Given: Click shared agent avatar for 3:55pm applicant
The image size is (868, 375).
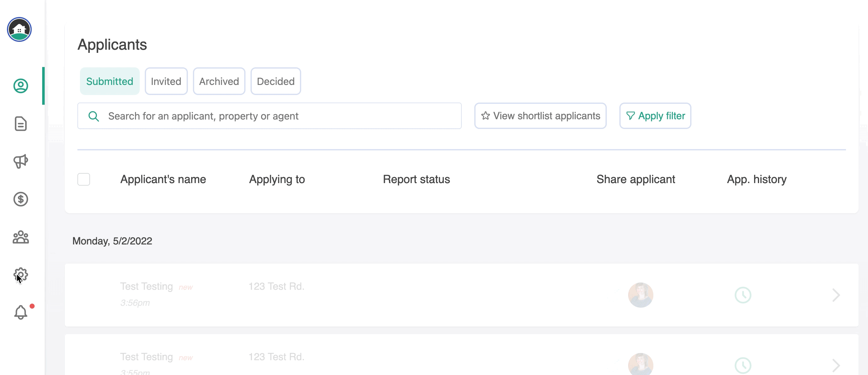Looking at the screenshot, I should pyautogui.click(x=640, y=364).
